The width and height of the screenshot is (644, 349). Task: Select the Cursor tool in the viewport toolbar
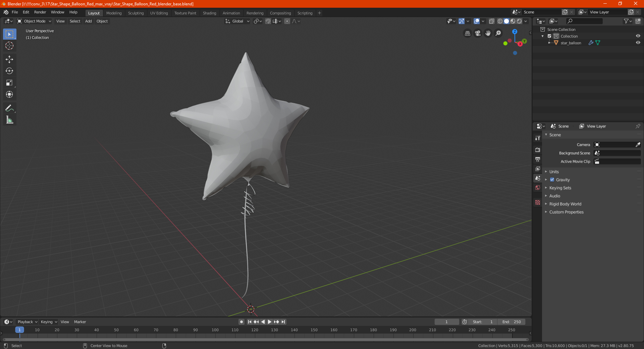click(x=9, y=46)
